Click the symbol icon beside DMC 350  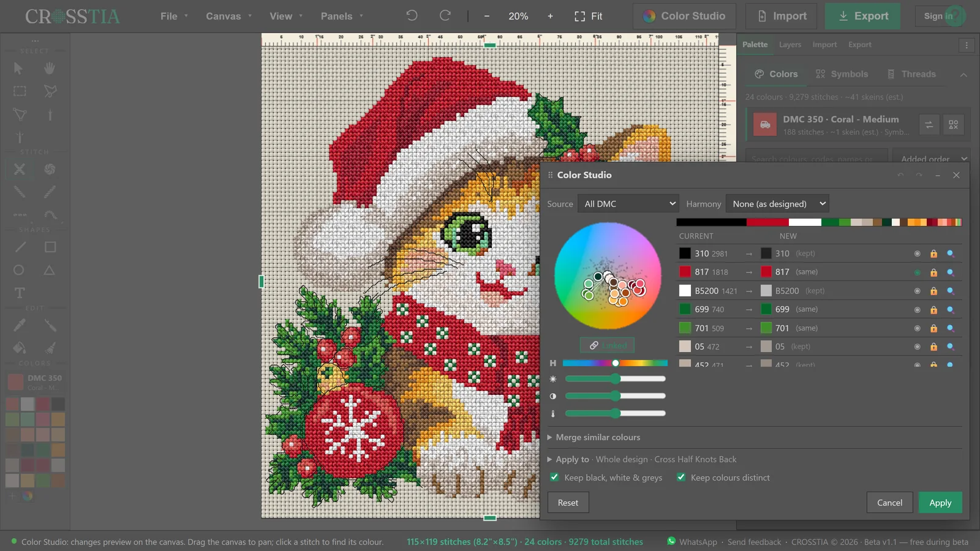[954, 125]
